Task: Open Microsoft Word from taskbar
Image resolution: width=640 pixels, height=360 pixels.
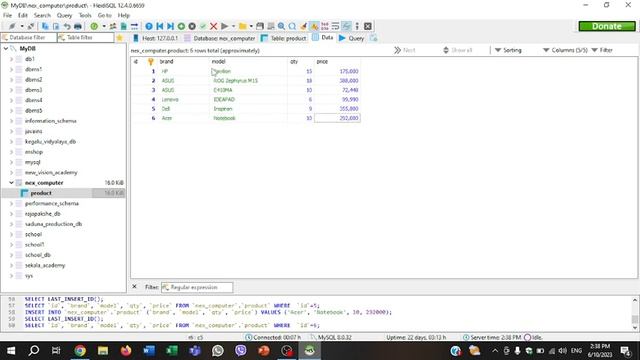Action: point(149,351)
